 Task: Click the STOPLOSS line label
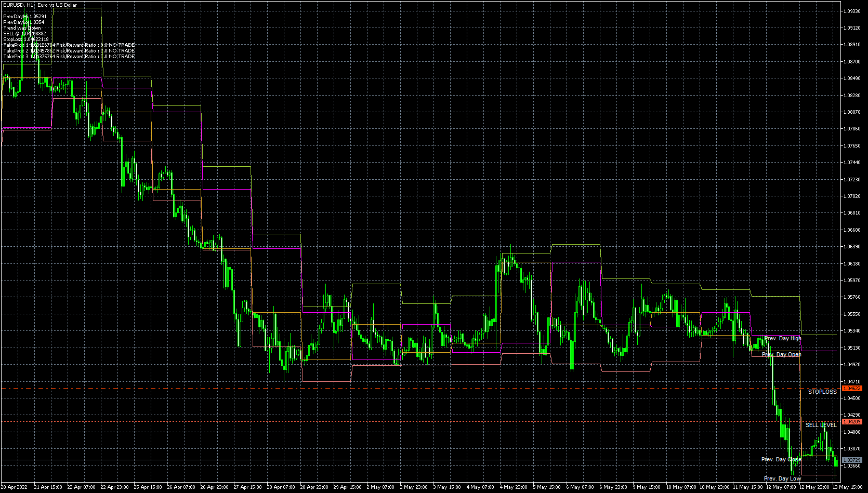822,392
